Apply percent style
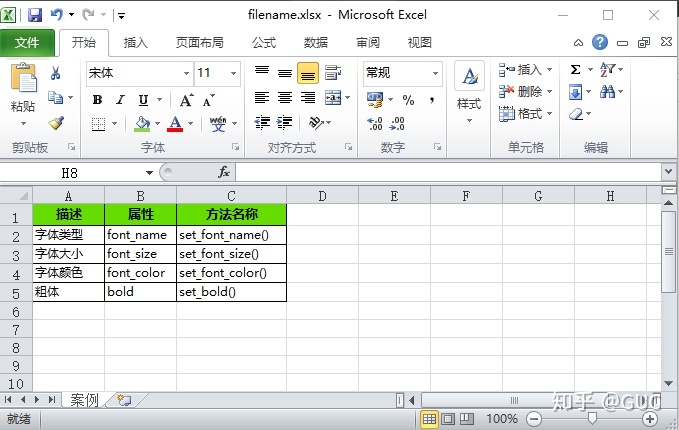679x430 pixels. click(408, 100)
